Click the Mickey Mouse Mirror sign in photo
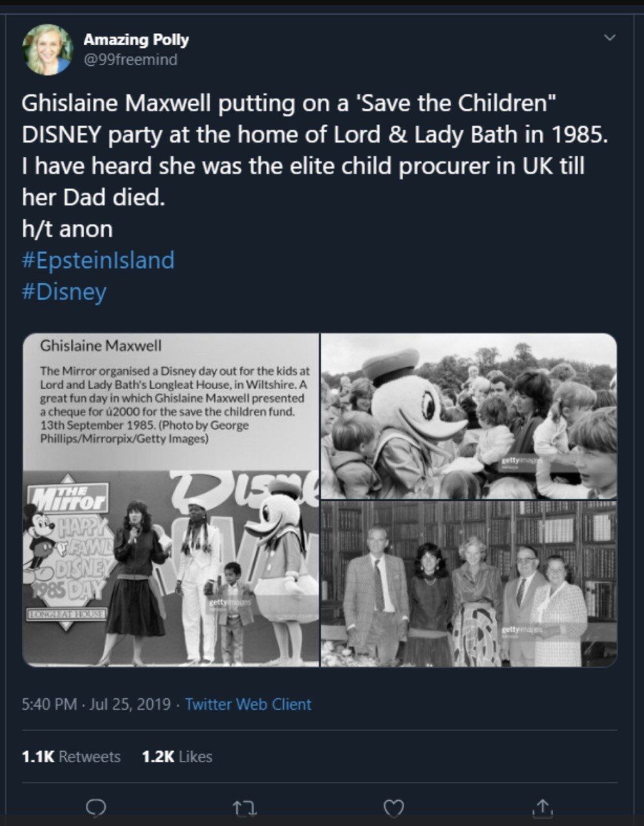Image resolution: width=644 pixels, height=826 pixels. tap(65, 542)
